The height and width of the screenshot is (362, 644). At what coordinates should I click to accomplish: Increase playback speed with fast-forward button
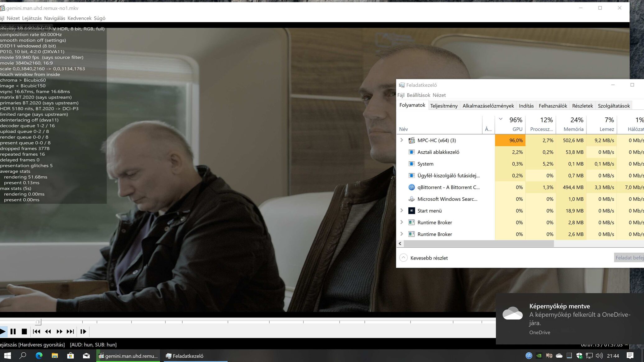point(59,332)
